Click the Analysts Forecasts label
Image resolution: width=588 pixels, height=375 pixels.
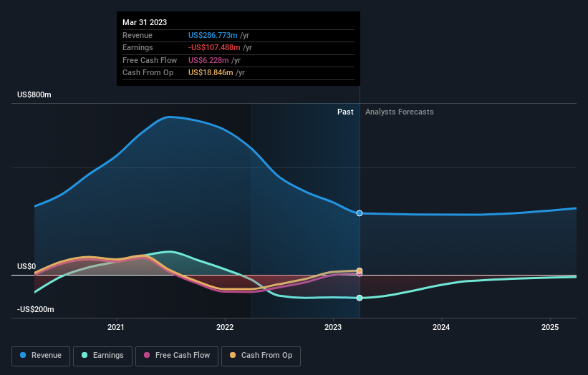coord(400,112)
